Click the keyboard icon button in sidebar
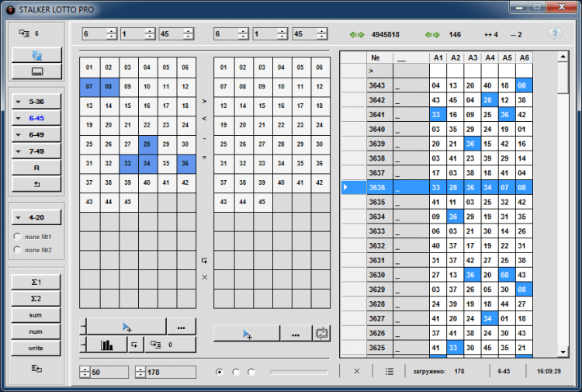Image resolution: width=582 pixels, height=392 pixels. 37,71
